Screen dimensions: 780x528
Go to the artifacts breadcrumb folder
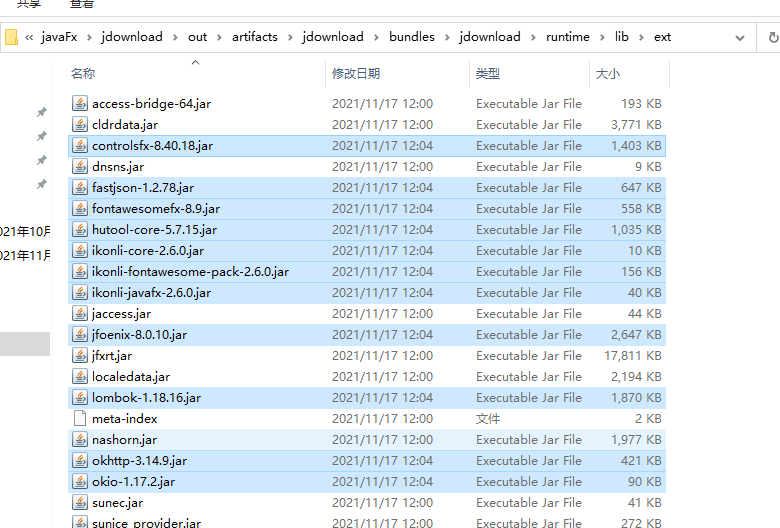tap(255, 37)
